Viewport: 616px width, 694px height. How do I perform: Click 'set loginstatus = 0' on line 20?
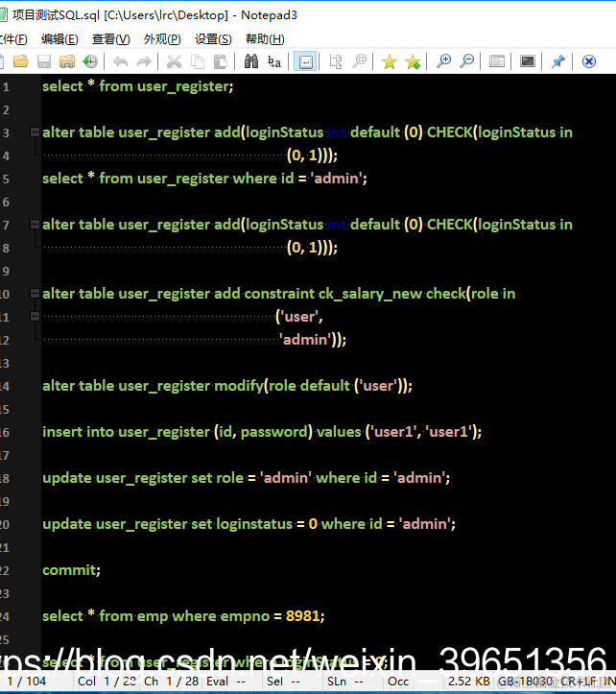(x=254, y=524)
